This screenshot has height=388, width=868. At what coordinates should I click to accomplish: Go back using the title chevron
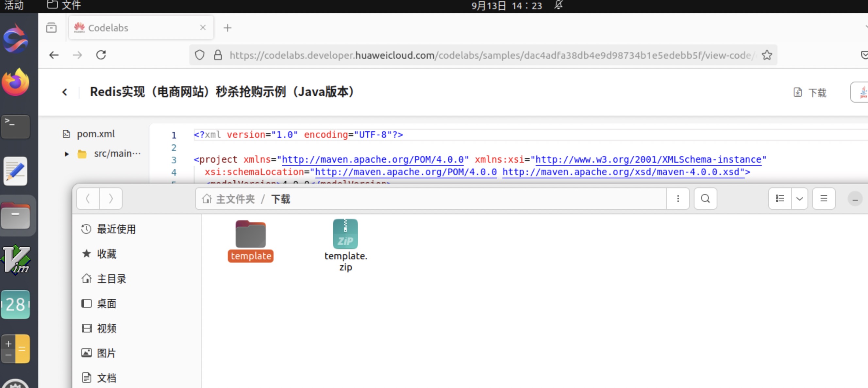pyautogui.click(x=65, y=92)
